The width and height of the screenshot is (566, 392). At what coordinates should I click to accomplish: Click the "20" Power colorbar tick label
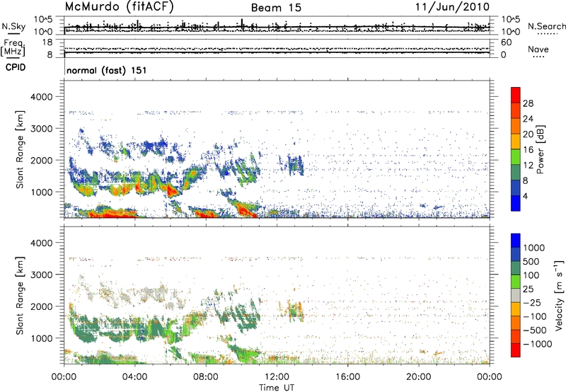pyautogui.click(x=528, y=134)
